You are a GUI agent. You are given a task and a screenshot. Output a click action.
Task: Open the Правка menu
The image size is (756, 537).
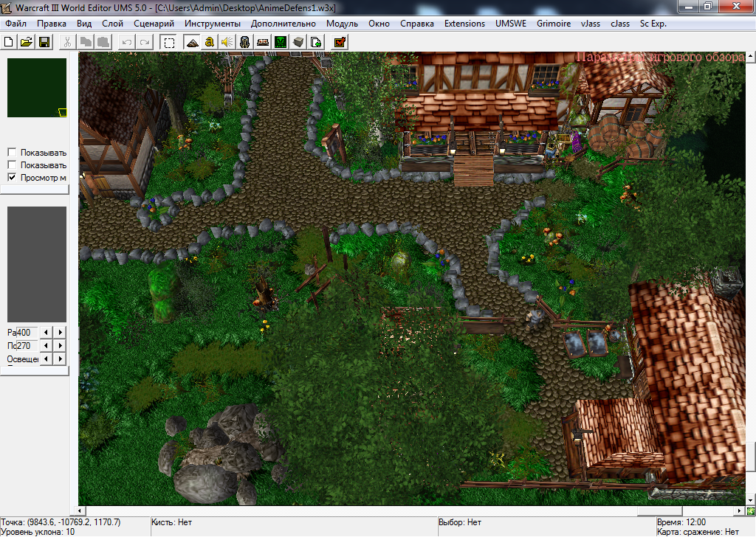[x=52, y=24]
